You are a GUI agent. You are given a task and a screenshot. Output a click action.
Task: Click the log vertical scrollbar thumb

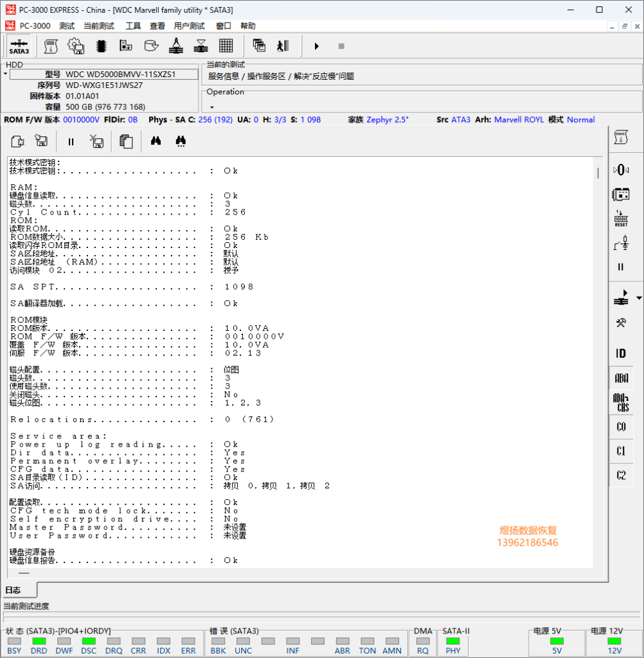coord(598,172)
